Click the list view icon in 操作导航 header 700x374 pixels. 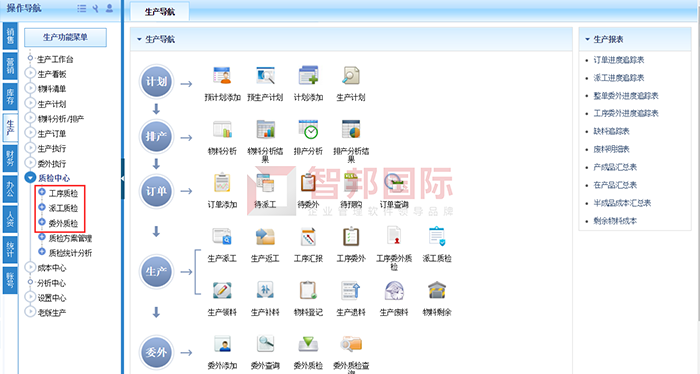point(82,8)
